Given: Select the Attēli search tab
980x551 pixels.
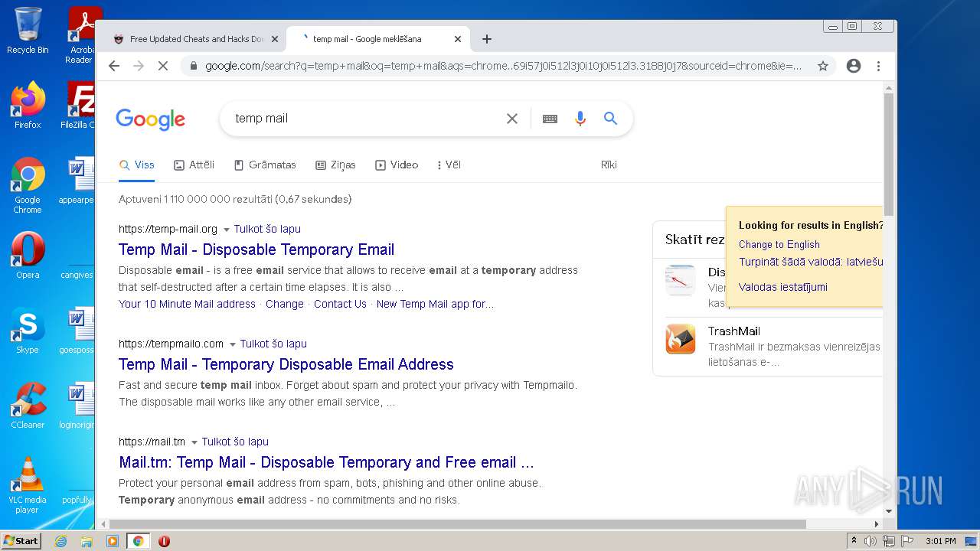Looking at the screenshot, I should pos(194,165).
